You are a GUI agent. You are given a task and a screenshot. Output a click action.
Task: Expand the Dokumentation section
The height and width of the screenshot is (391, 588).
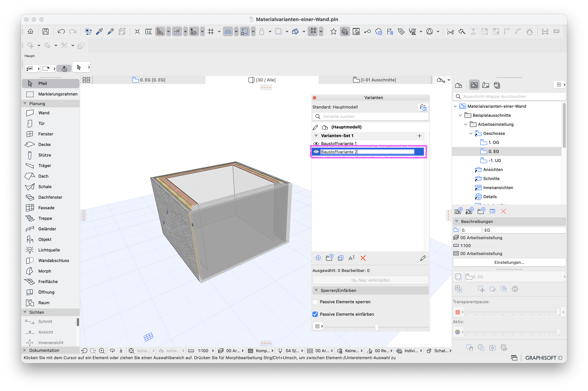click(25, 350)
